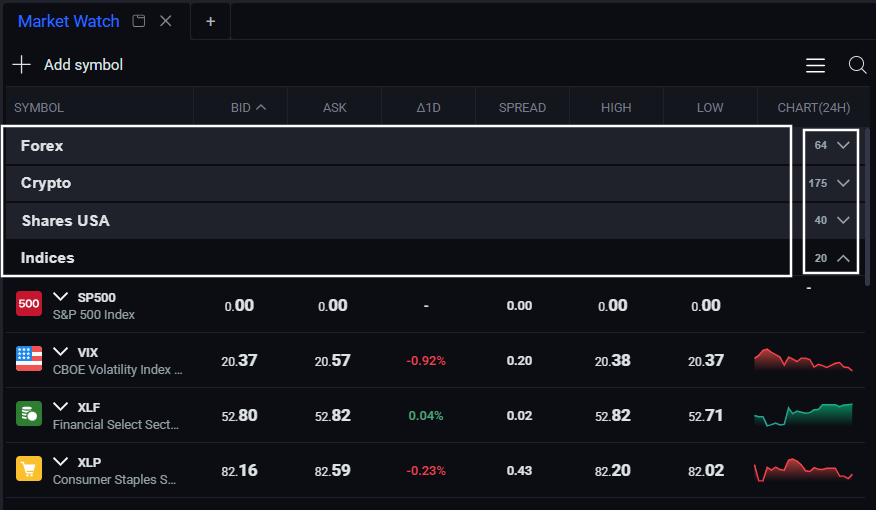Expand the Crypto group chevron
Image resolution: width=876 pixels, height=510 pixels.
[843, 183]
